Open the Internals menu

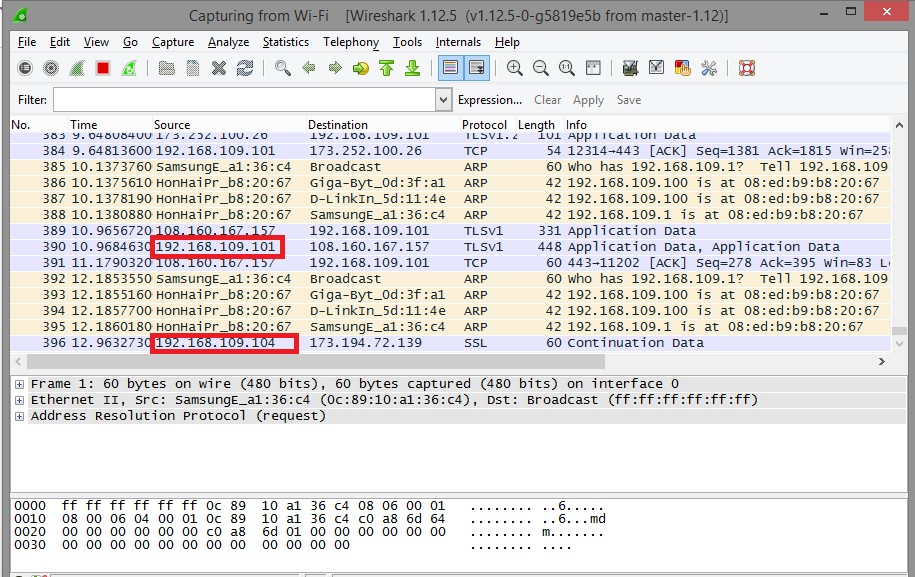(458, 42)
